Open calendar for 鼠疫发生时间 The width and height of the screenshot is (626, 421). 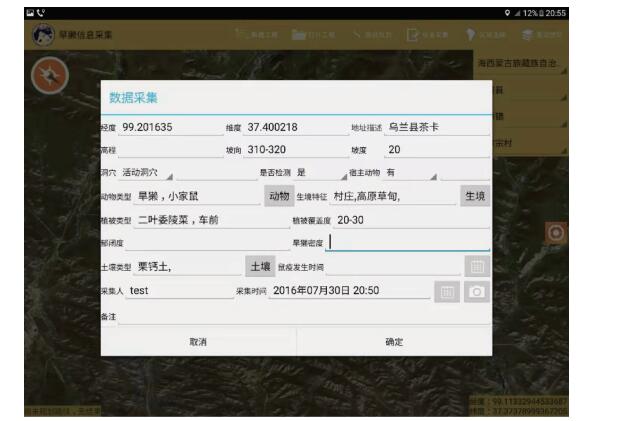[x=477, y=267]
